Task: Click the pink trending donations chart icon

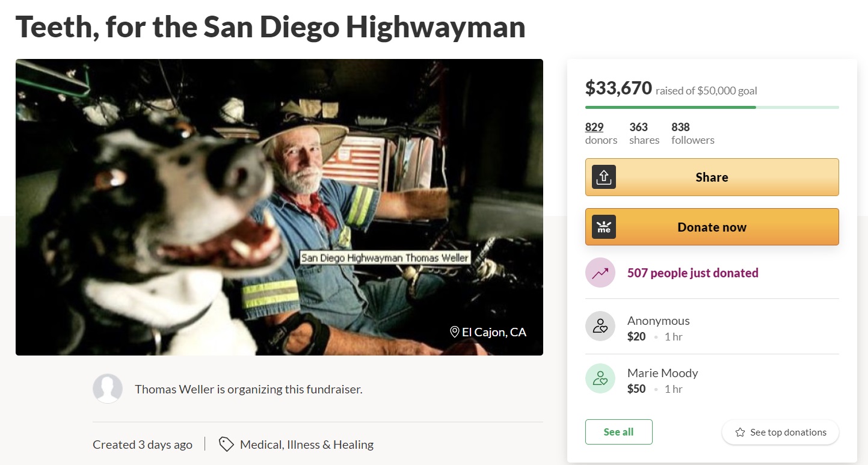Action: 600,273
